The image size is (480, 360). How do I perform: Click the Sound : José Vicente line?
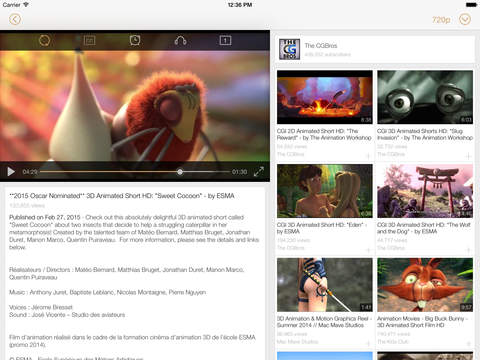67,315
